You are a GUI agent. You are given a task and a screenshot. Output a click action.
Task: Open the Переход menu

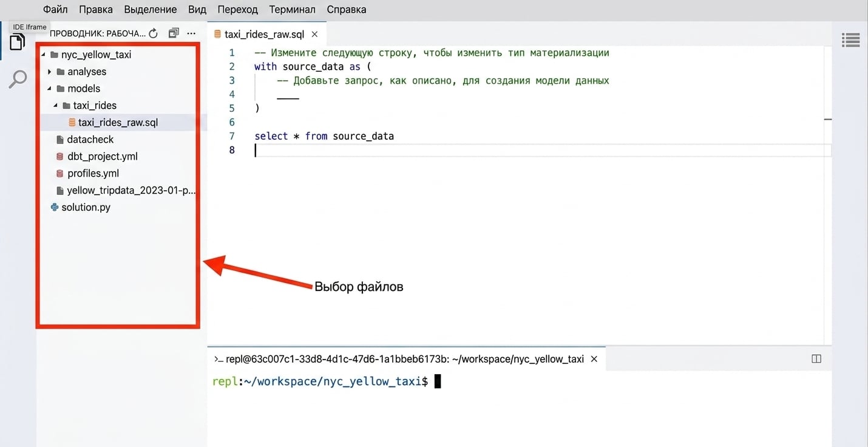coord(238,10)
